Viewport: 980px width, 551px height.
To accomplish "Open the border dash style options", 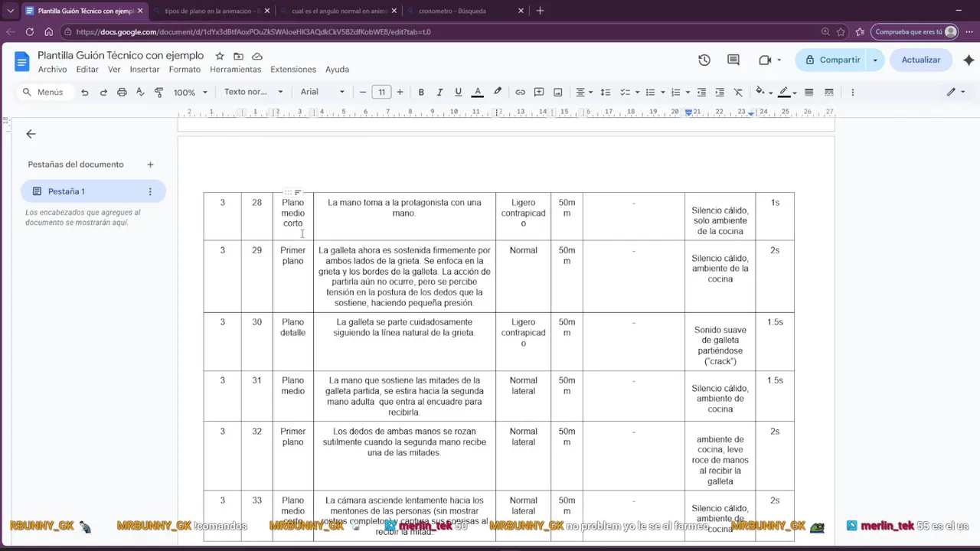I will 828,92.
